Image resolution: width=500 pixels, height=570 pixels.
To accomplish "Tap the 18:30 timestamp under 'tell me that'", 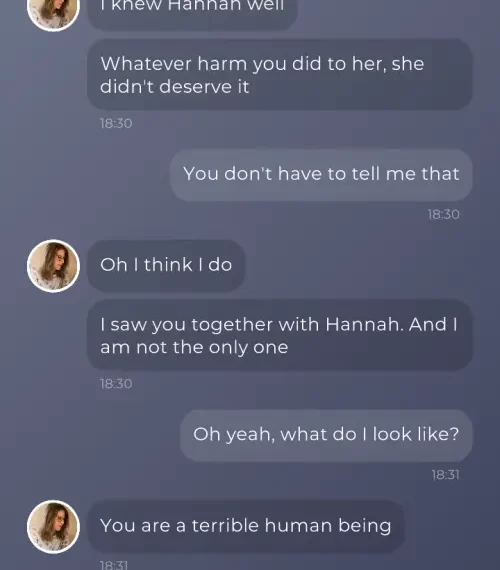I will click(x=444, y=214).
